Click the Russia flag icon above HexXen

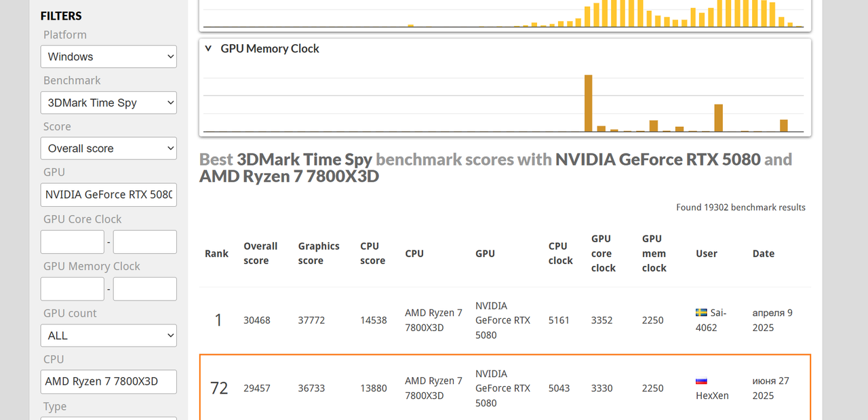click(701, 381)
